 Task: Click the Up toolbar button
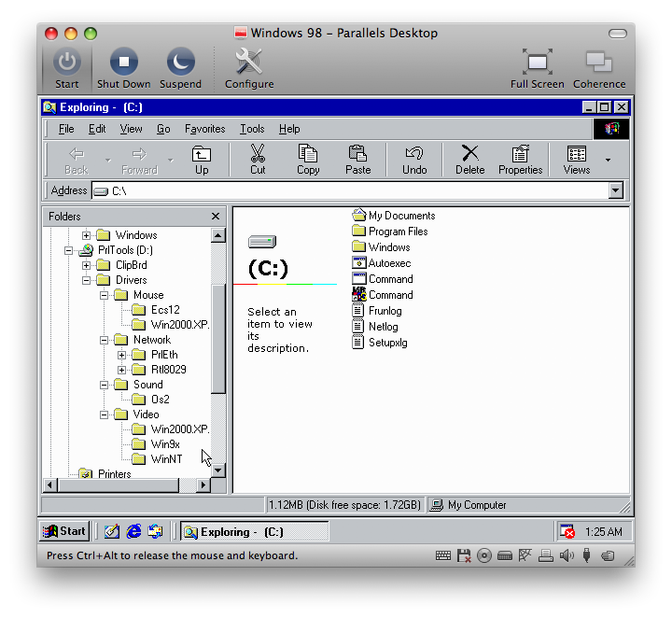[x=202, y=160]
